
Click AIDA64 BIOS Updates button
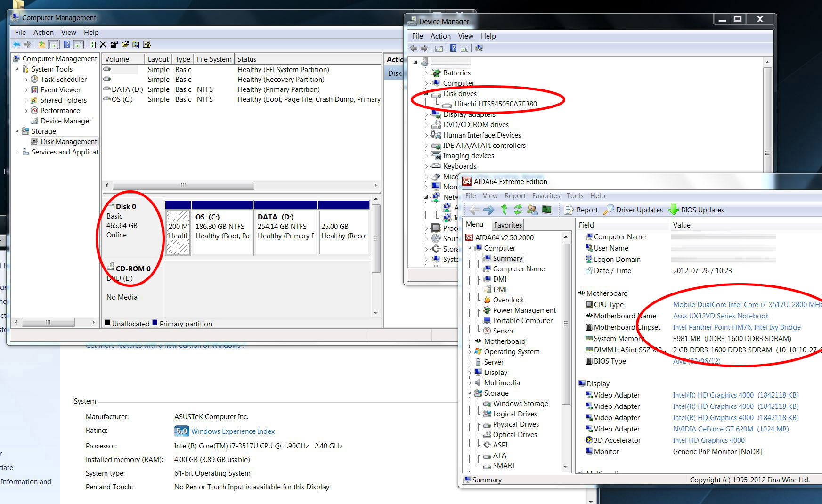tap(696, 210)
